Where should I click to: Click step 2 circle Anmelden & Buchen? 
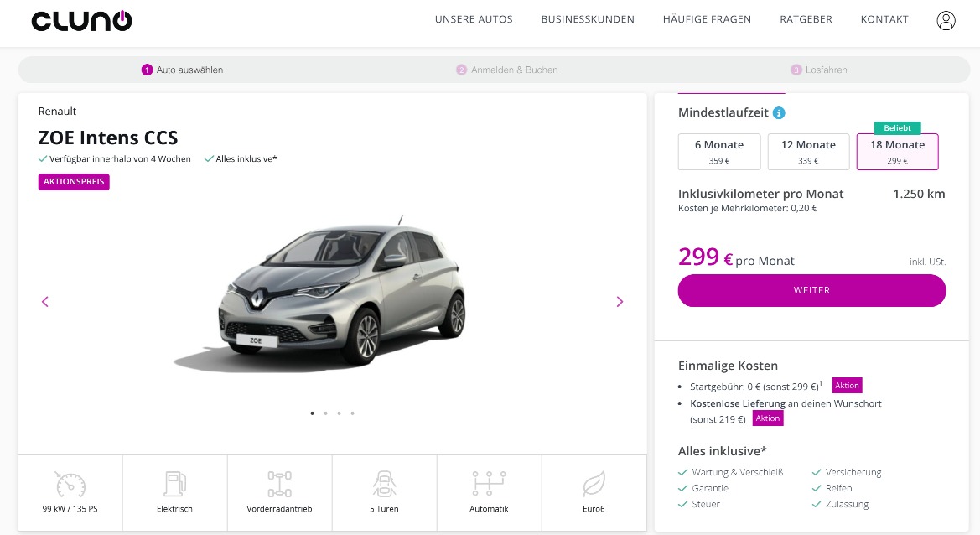pyautogui.click(x=461, y=70)
